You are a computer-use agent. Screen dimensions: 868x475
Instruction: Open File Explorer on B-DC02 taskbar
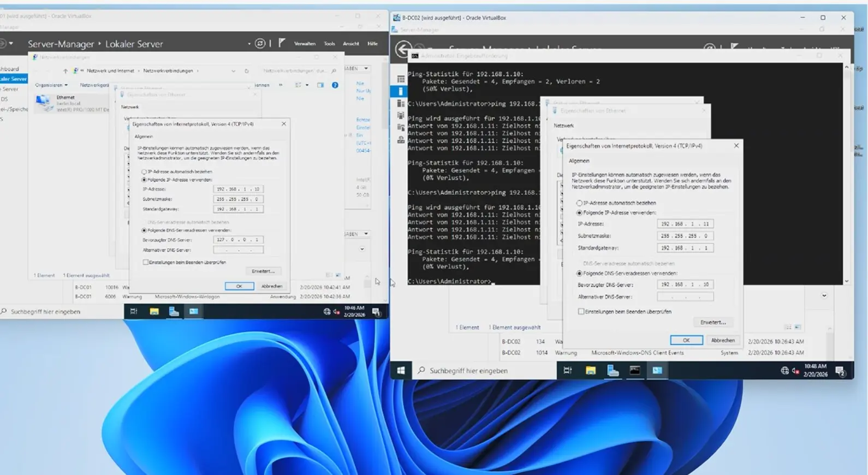click(590, 370)
